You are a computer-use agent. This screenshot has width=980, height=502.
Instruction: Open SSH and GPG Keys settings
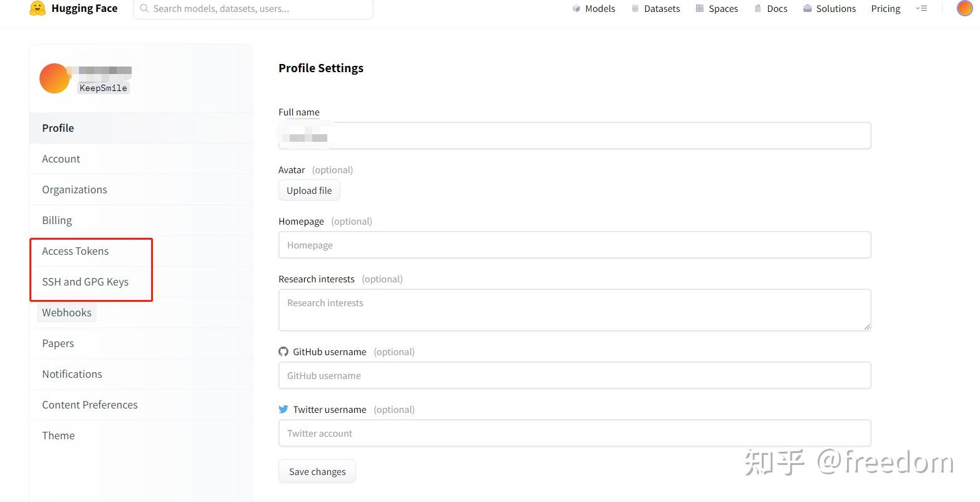coord(85,282)
